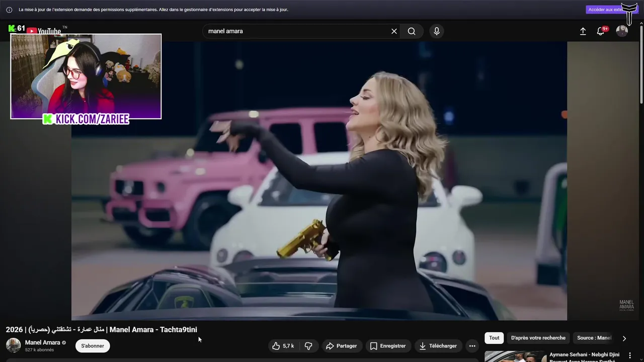644x362 pixels.
Task: Click the 527 k abonnés text
Action: pyautogui.click(x=39, y=350)
